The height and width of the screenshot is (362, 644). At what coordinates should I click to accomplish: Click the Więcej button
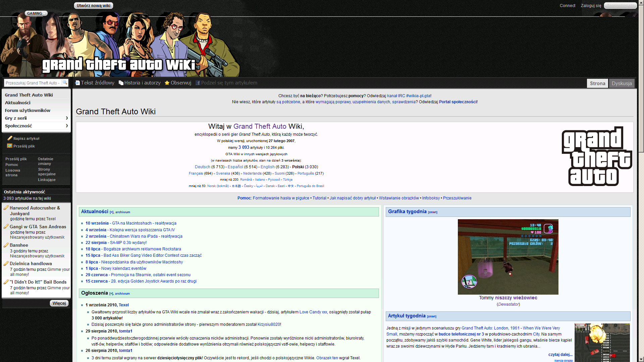click(59, 303)
